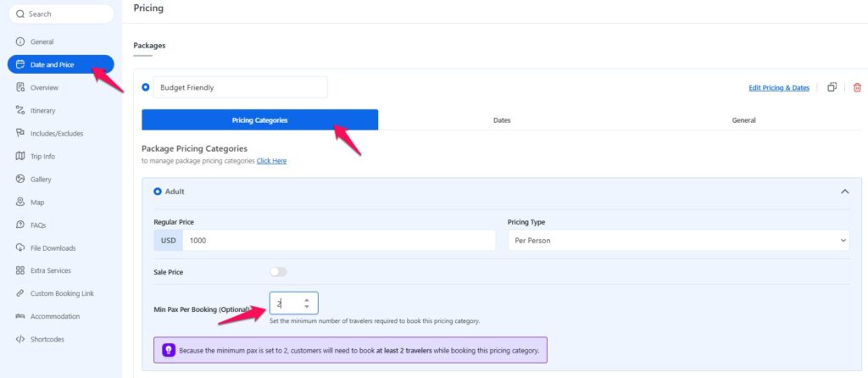Follow the Click Here pricing categories link
The image size is (868, 378).
271,161
